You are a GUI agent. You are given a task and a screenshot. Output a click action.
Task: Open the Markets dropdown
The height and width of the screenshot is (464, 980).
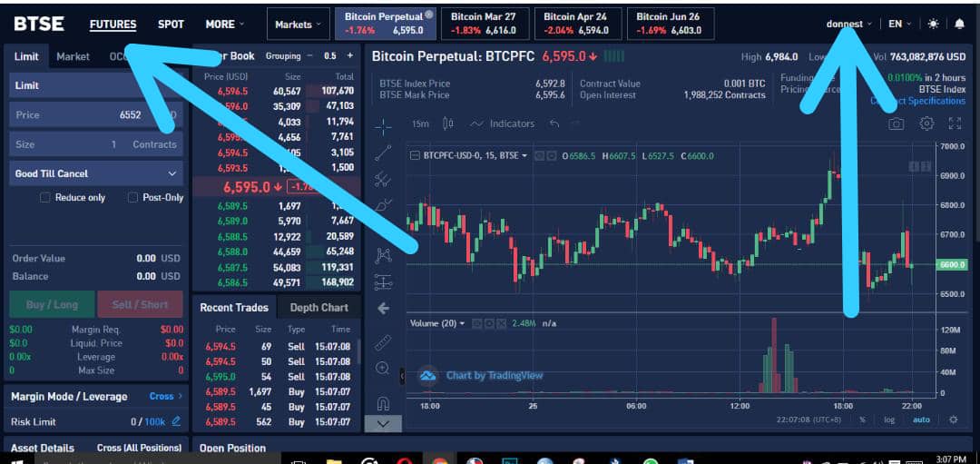(x=299, y=25)
